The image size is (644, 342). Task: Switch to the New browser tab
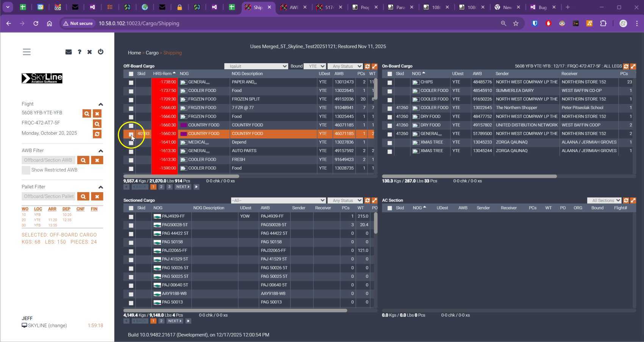507,7
